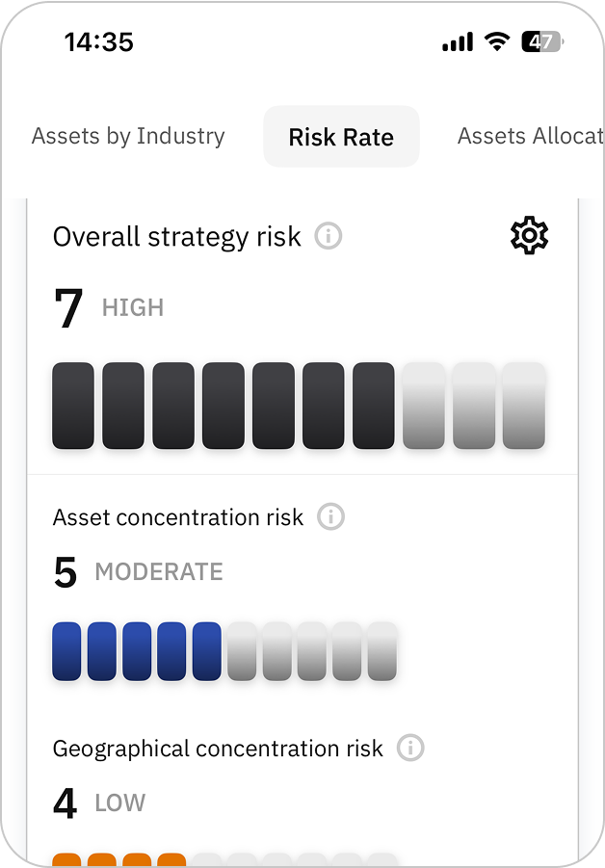
Task: Tap the HIGH risk level label
Action: 133,308
